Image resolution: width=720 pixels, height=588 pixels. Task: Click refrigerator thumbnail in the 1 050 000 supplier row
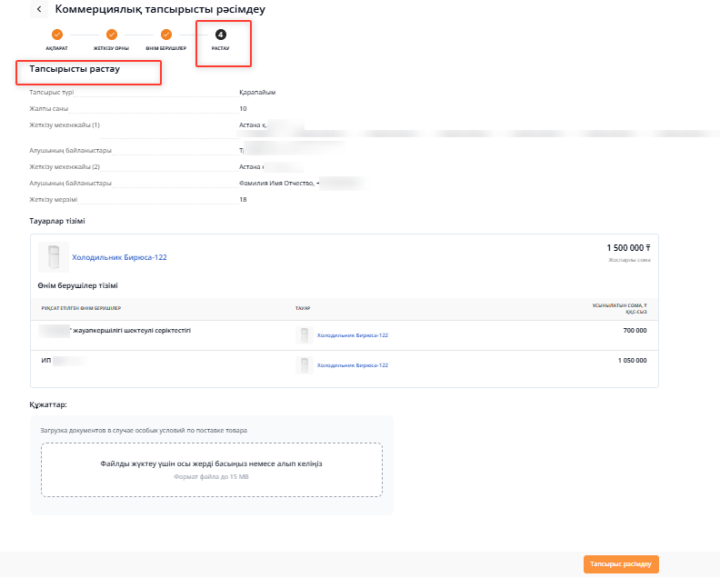[304, 365]
